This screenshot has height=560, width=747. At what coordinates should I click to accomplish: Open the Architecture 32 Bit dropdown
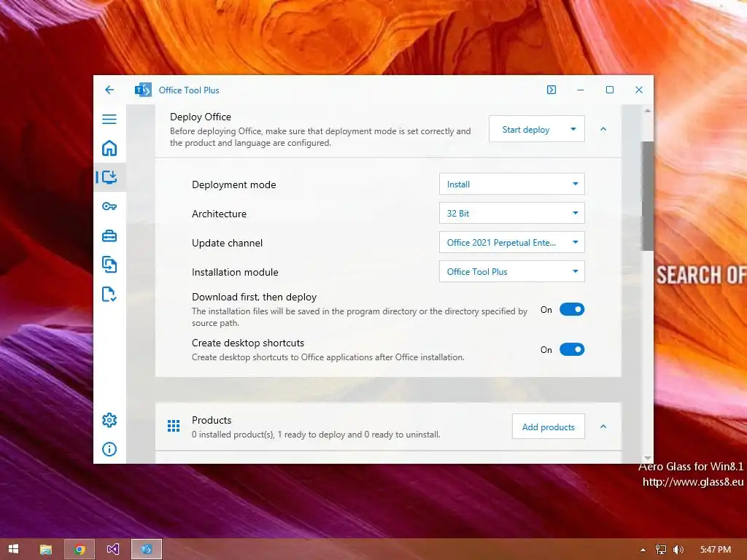(511, 214)
